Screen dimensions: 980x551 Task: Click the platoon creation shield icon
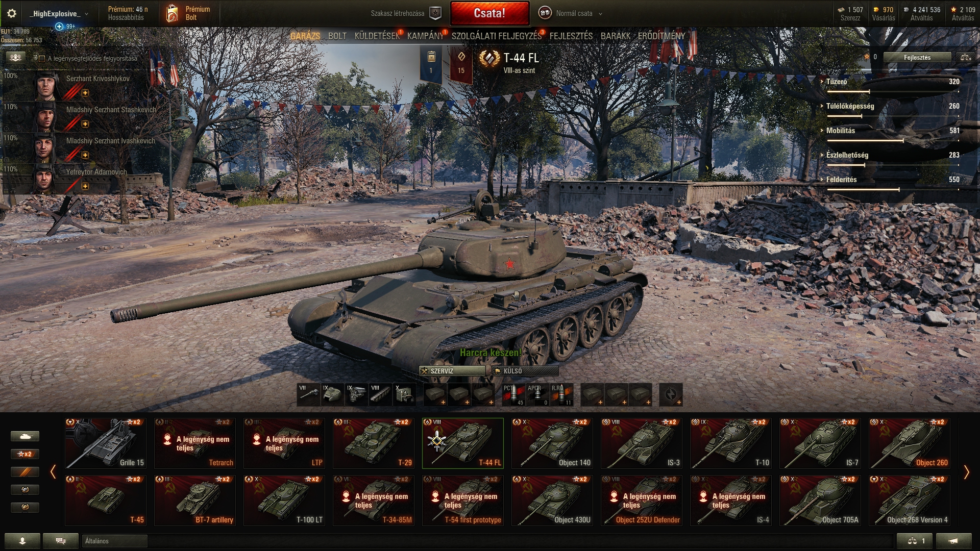(x=435, y=14)
